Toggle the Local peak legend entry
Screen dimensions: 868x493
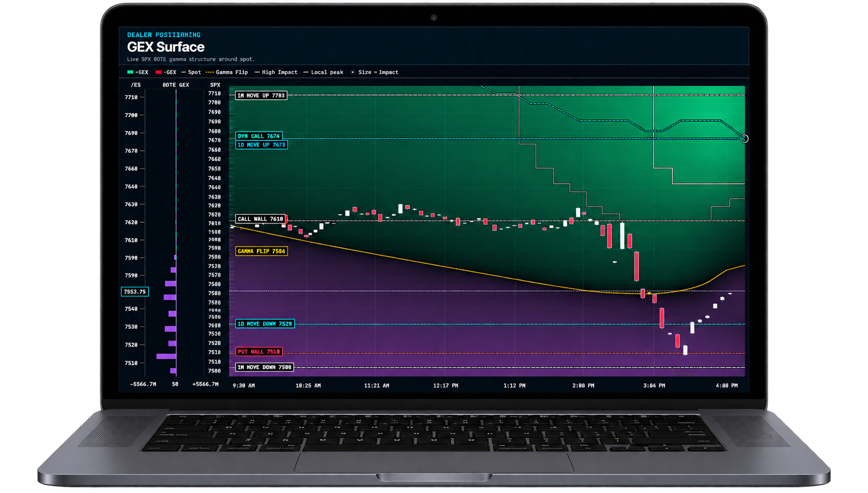[323, 73]
